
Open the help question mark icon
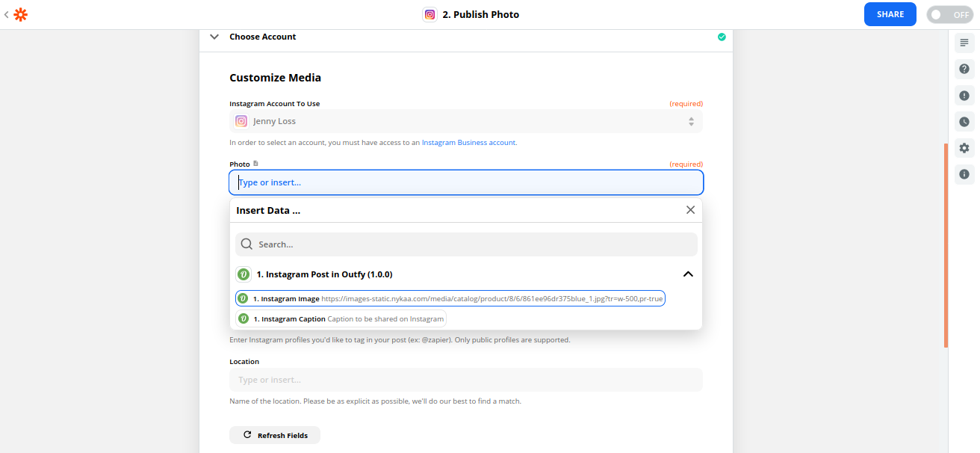pyautogui.click(x=964, y=69)
